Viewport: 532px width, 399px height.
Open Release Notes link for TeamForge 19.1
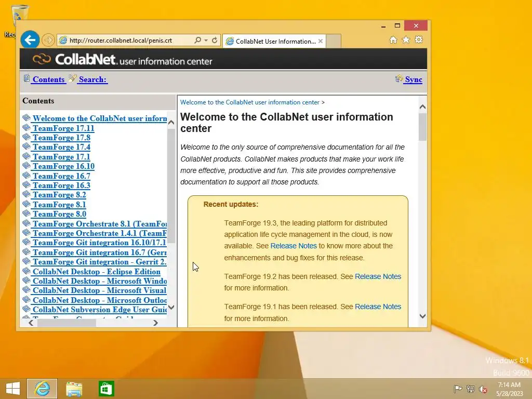point(378,307)
